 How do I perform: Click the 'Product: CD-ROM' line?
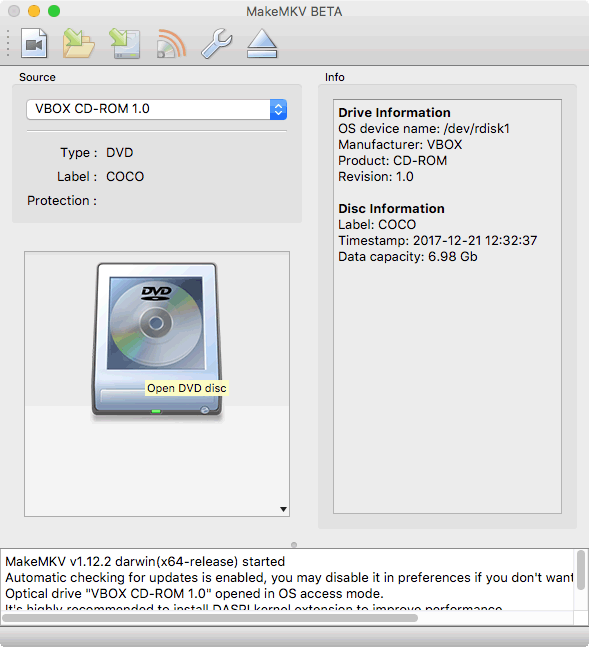coord(393,161)
